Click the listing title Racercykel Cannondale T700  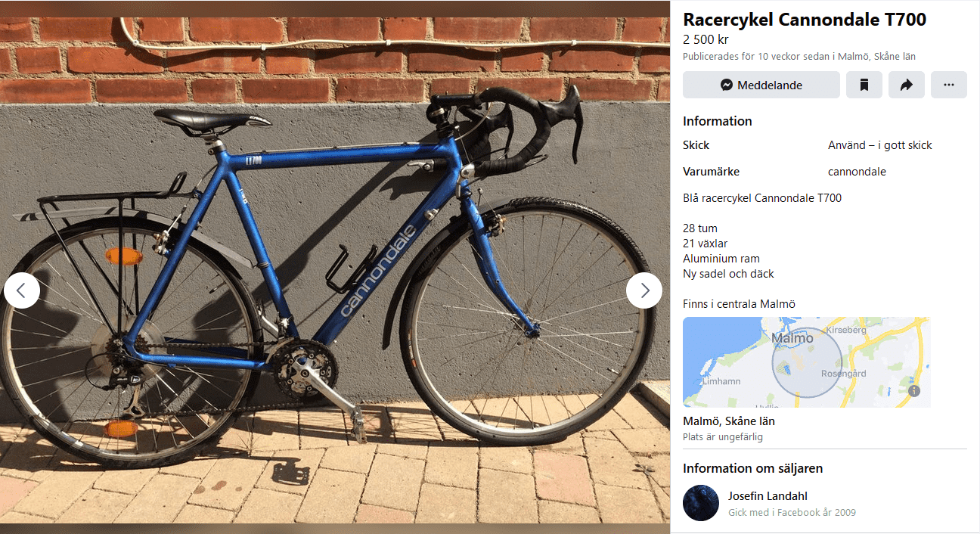click(x=805, y=20)
